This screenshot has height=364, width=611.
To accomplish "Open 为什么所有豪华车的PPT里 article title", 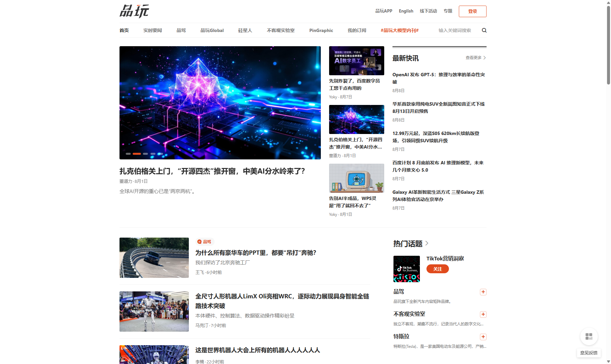I will [x=256, y=253].
